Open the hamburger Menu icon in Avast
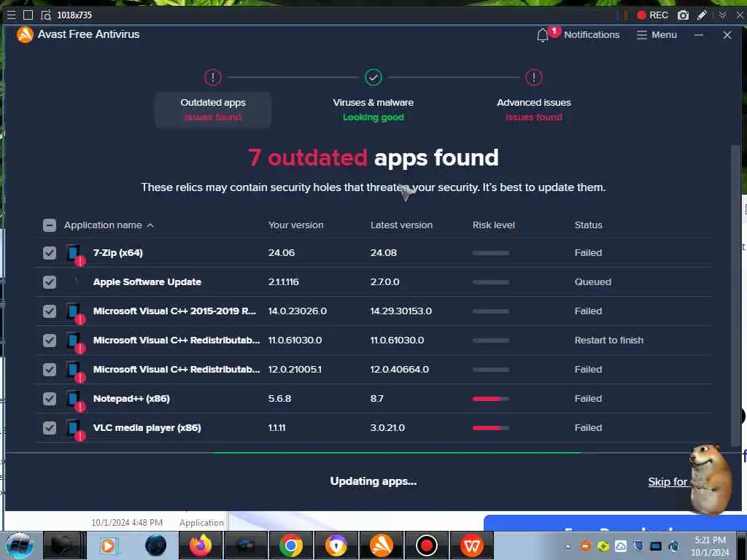The height and width of the screenshot is (560, 747). pos(642,35)
